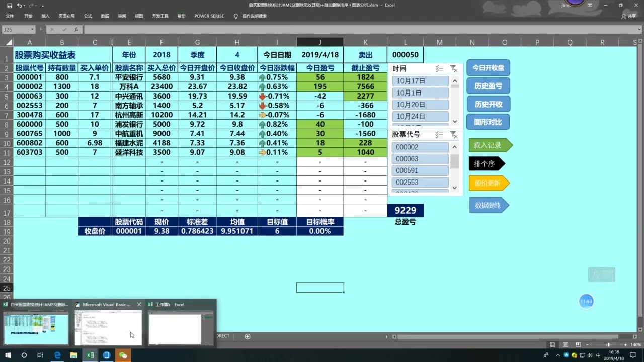This screenshot has height=362, width=644.
Task: Select cell with stock name 平安银行
Action: click(129, 77)
